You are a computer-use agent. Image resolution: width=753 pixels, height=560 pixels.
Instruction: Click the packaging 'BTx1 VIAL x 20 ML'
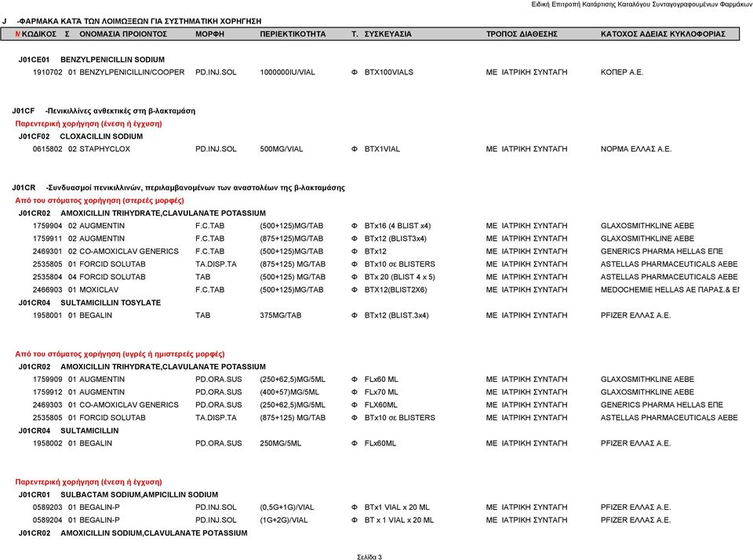397,507
